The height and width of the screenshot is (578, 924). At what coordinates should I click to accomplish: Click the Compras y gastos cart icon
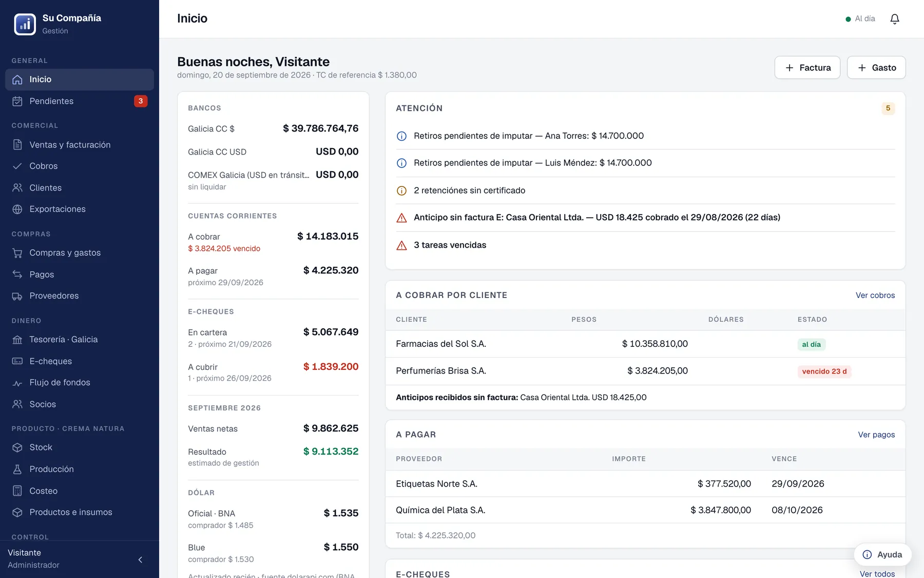coord(17,253)
